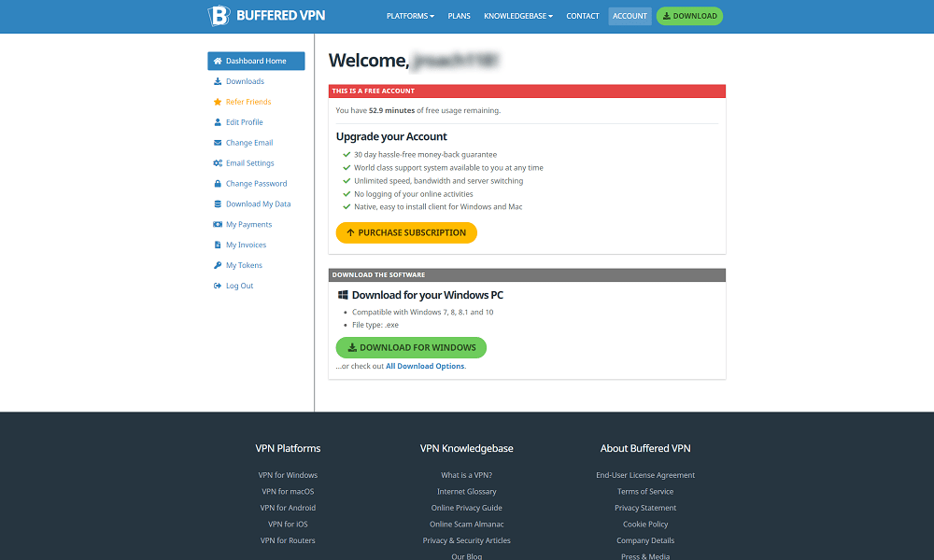934x560 pixels.
Task: Open End-User License Agreement footer link
Action: 645,475
